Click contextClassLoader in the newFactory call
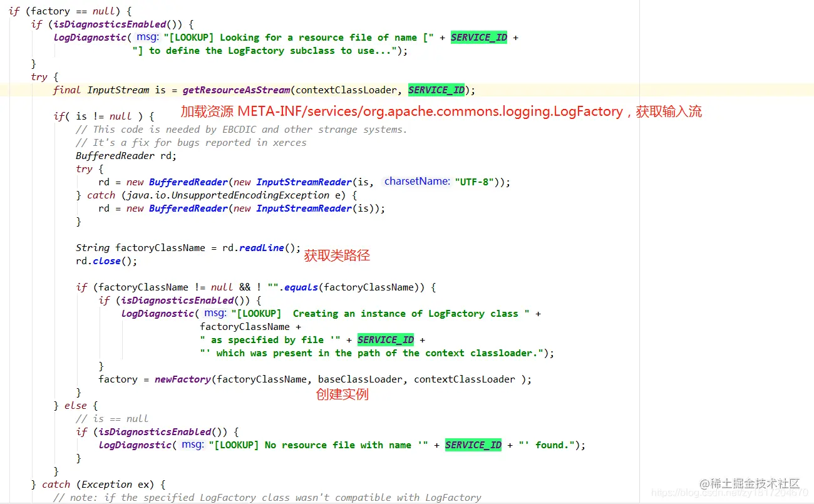The height and width of the screenshot is (504, 814). pos(465,379)
